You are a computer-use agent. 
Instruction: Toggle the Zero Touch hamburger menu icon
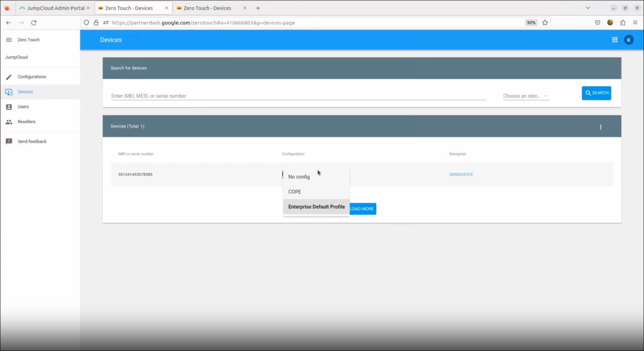click(x=8, y=39)
